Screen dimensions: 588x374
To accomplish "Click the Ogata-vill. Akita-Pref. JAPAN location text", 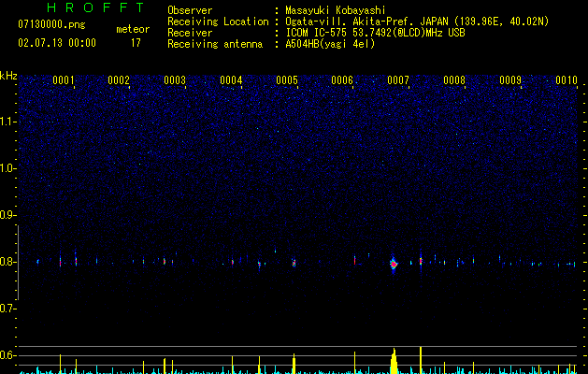I will [417, 22].
